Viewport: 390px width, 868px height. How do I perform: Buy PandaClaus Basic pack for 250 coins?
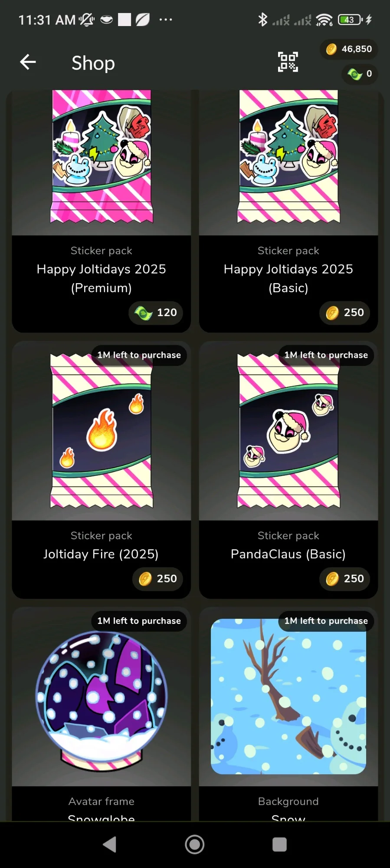[345, 579]
